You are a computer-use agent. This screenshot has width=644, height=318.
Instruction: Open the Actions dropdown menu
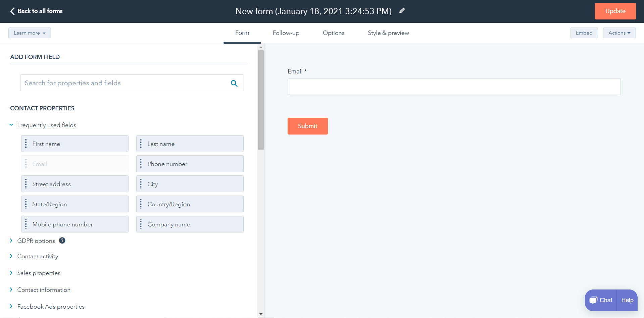click(x=619, y=33)
